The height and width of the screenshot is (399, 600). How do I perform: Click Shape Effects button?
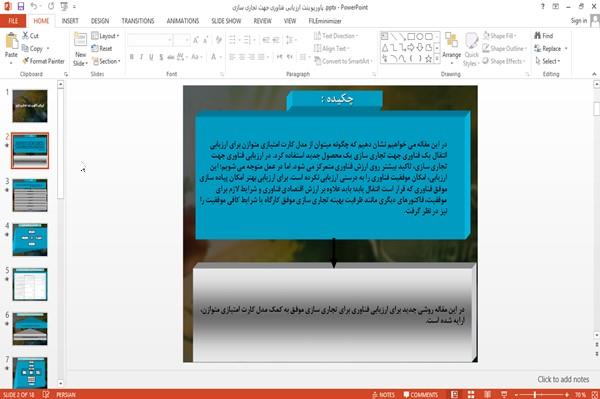coord(503,61)
